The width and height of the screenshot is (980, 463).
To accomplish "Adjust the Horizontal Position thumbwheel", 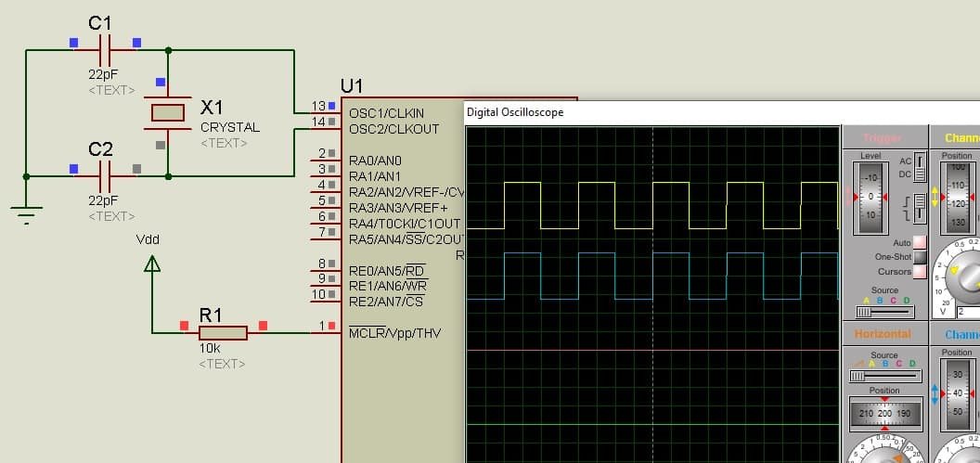I will (x=884, y=414).
